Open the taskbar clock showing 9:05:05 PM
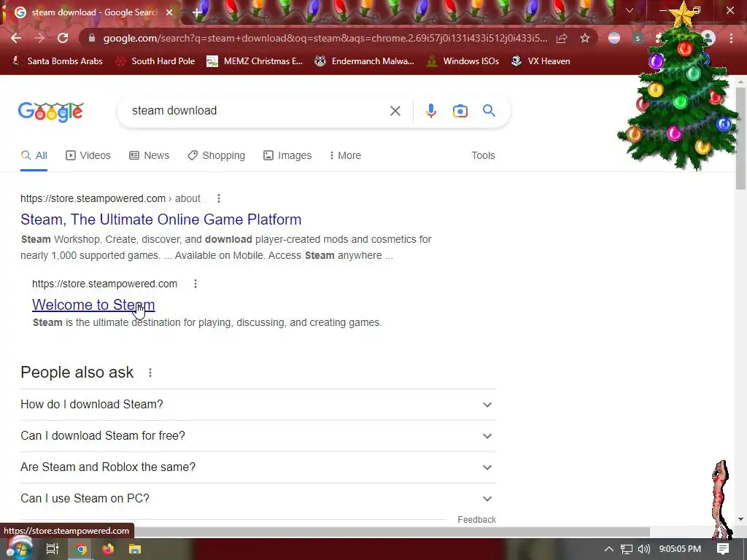 pos(680,549)
